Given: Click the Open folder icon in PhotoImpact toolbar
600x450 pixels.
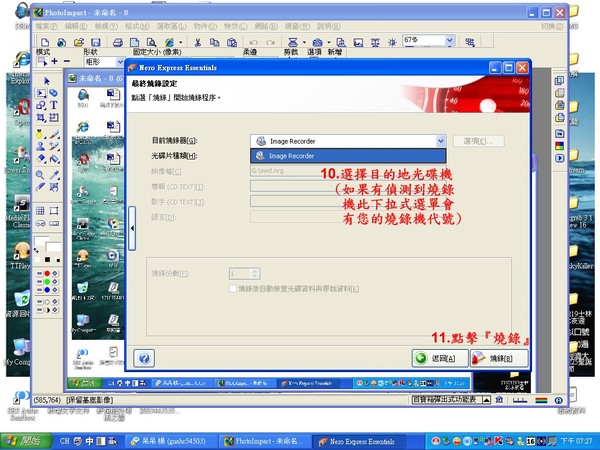Looking at the screenshot, I should click(x=79, y=42).
